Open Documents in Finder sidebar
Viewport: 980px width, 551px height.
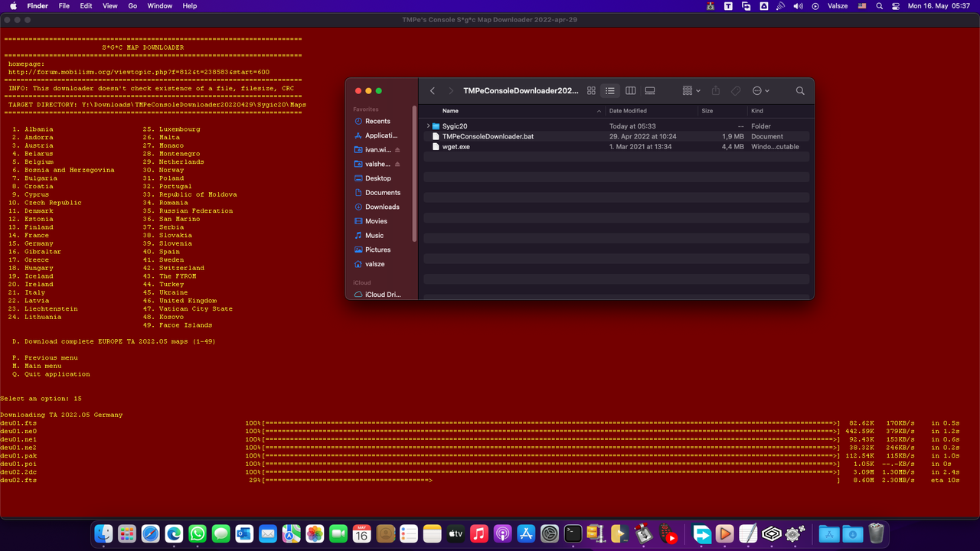click(382, 193)
